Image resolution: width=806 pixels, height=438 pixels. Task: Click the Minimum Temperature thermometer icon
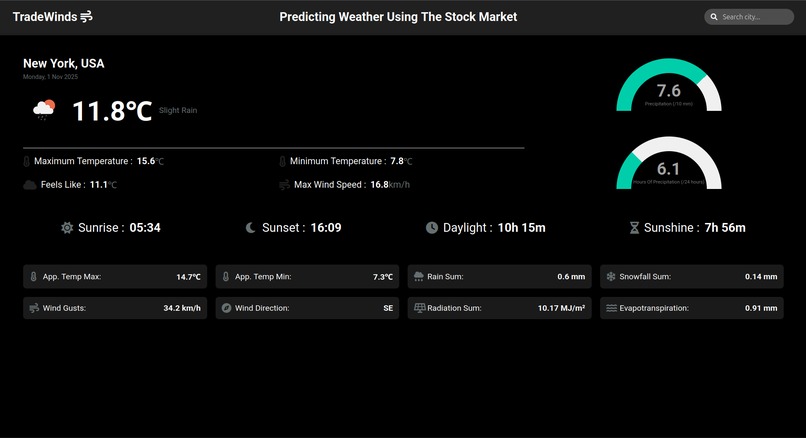click(282, 161)
